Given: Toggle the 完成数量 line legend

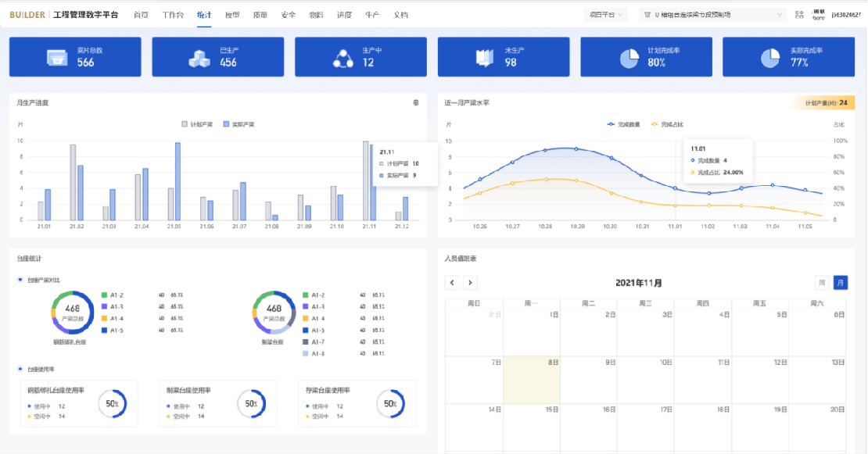Looking at the screenshot, I should pos(623,124).
